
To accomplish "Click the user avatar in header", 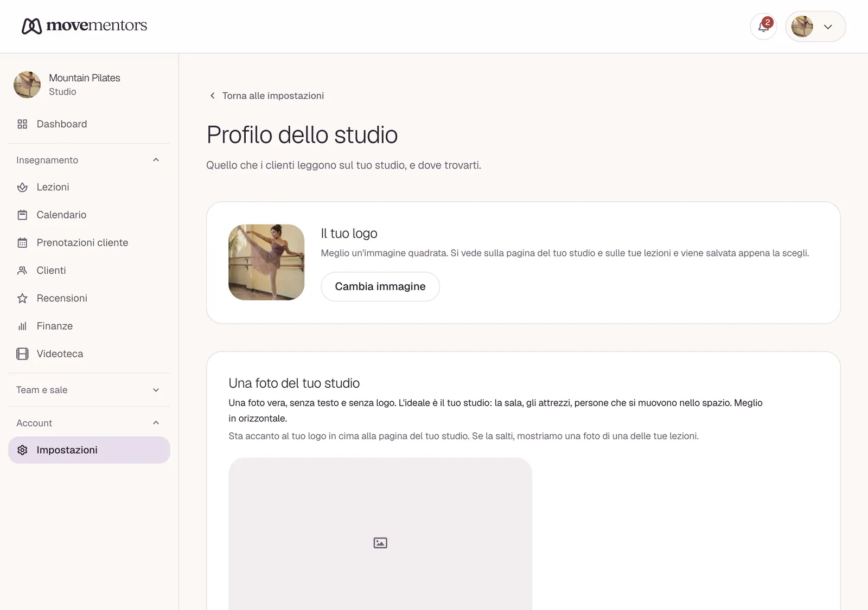I will point(802,27).
